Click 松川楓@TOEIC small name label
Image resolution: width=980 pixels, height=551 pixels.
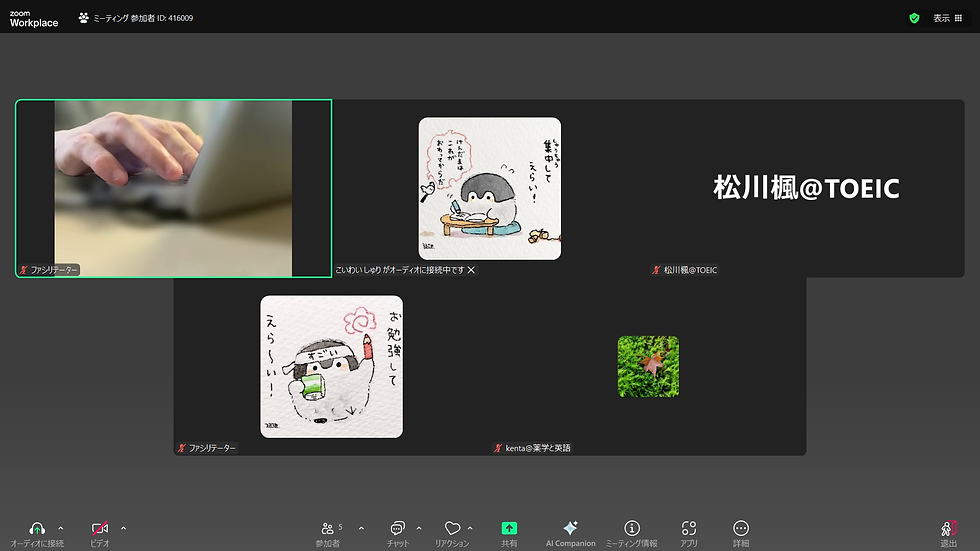(x=690, y=270)
